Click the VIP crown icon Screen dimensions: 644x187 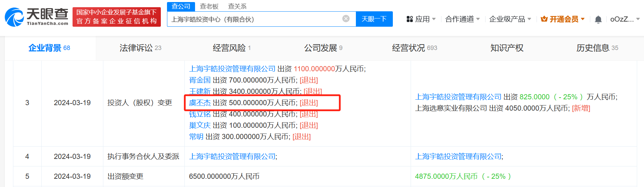(x=544, y=19)
